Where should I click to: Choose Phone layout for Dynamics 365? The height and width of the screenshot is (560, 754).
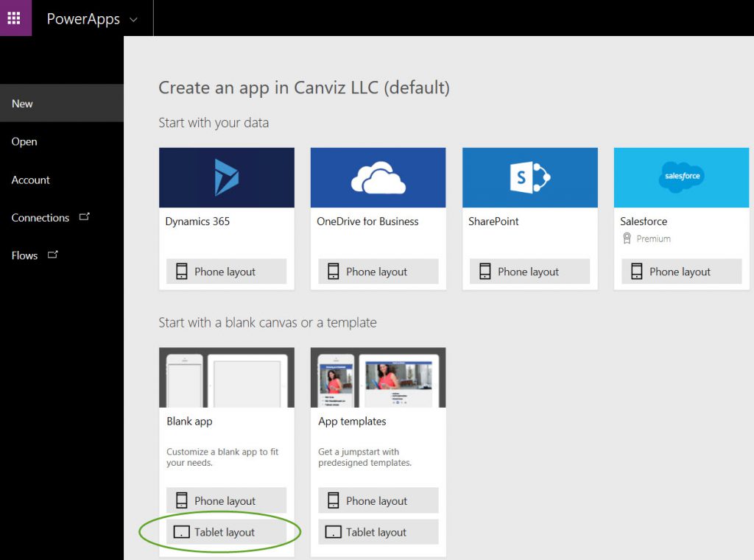226,272
